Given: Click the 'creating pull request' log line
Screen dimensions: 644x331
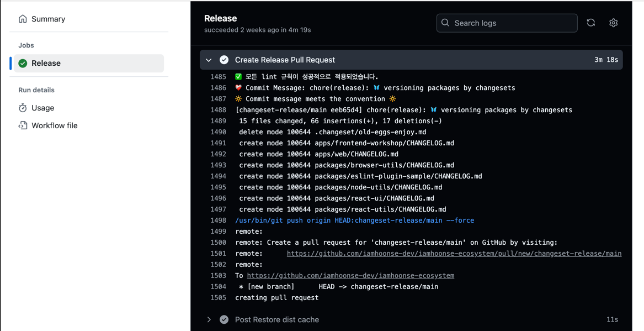Looking at the screenshot, I should (x=277, y=298).
